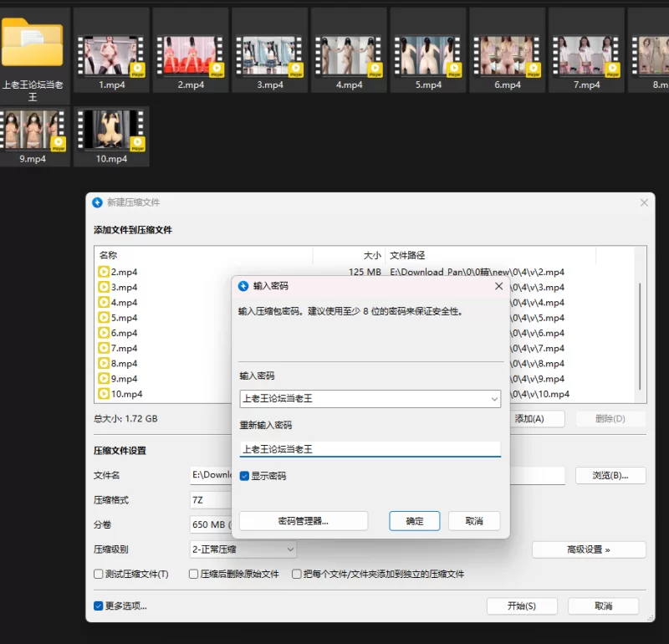The width and height of the screenshot is (669, 644).
Task: Confirm the password with 确定 button
Action: pos(415,521)
